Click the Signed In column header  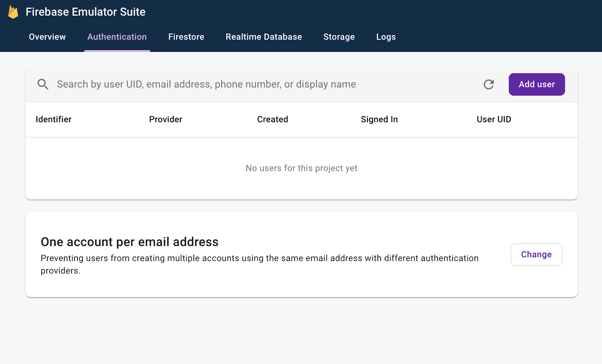tap(379, 120)
